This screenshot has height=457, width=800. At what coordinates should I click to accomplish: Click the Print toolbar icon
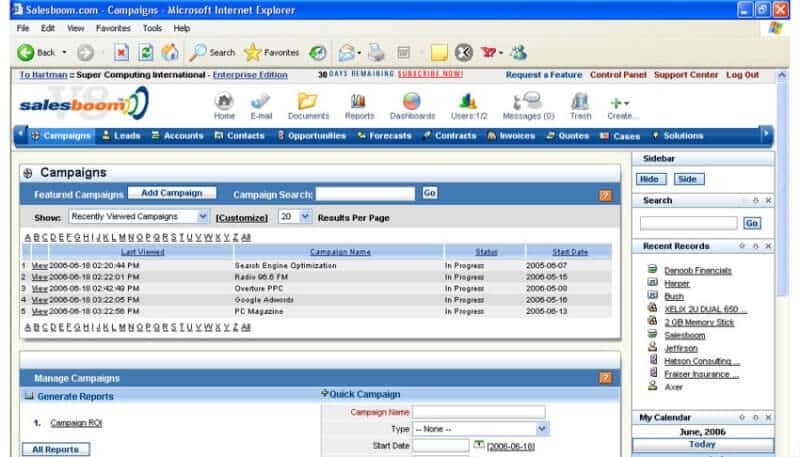pos(377,53)
